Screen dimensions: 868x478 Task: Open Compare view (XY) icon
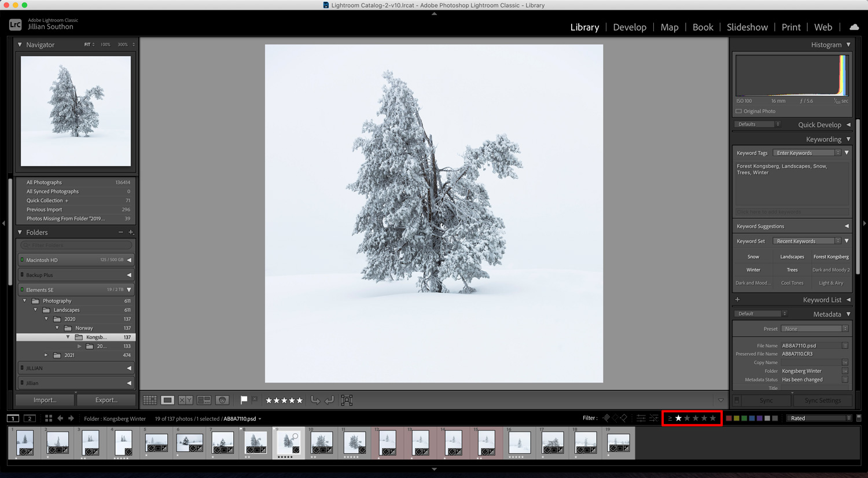coord(186,400)
